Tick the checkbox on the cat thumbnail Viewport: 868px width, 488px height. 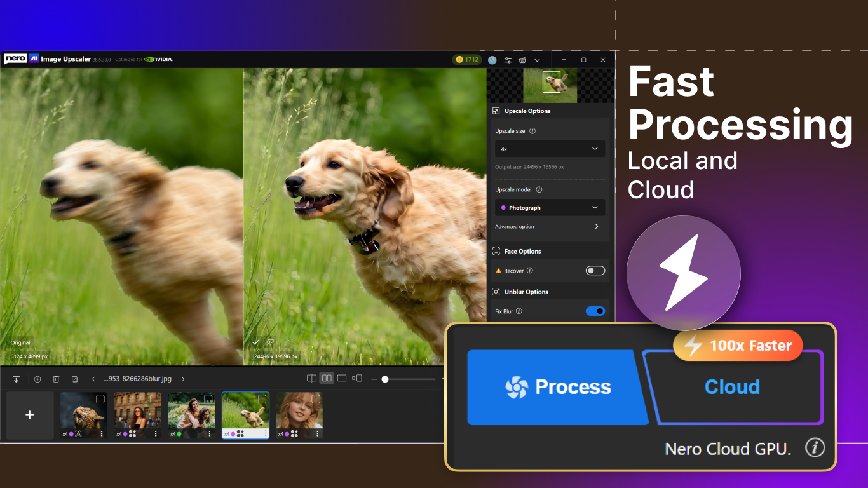(x=100, y=399)
